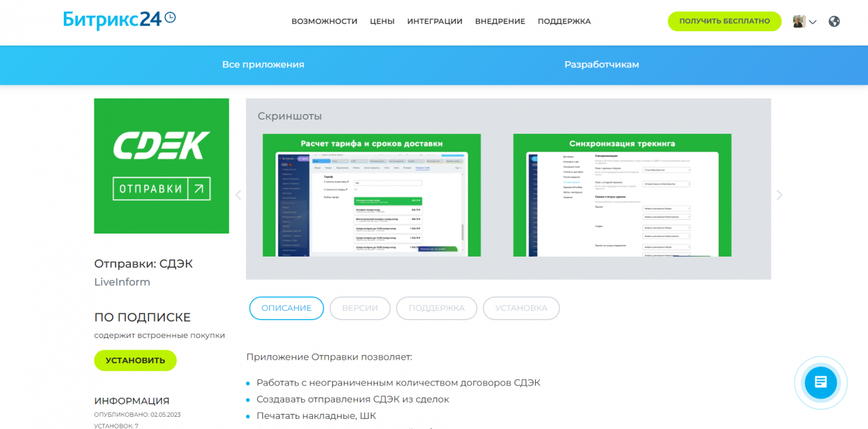Click 'содержит встроенные покупки' text
The width and height of the screenshot is (868, 429).
159,335
